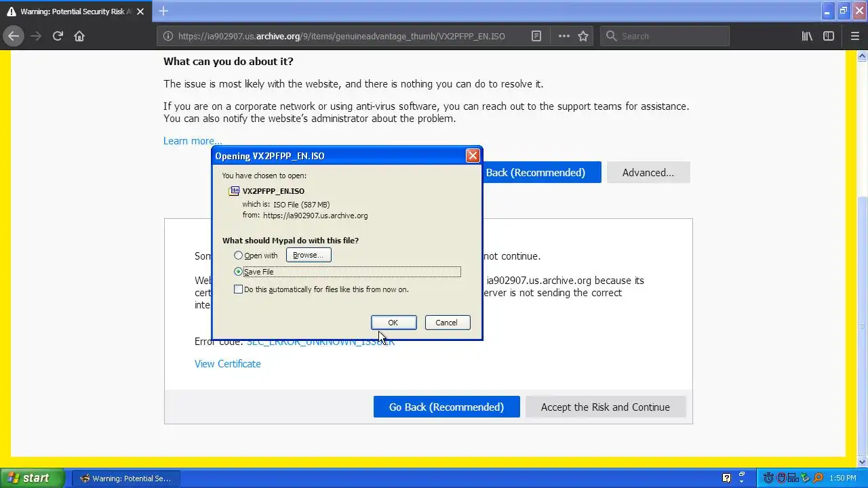Open a new browser tab
This screenshot has height=488, width=868.
pos(163,11)
